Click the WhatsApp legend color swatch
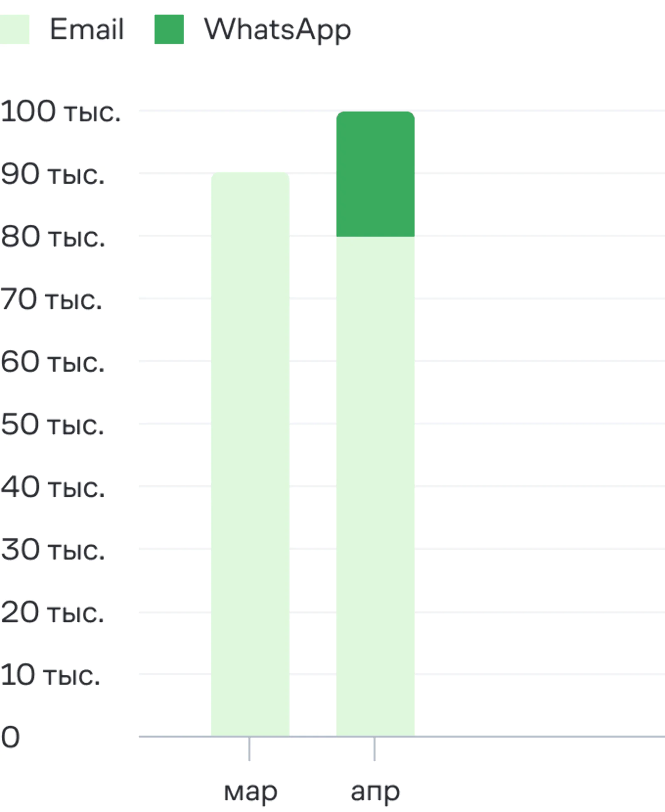665x812 pixels. coord(169,29)
